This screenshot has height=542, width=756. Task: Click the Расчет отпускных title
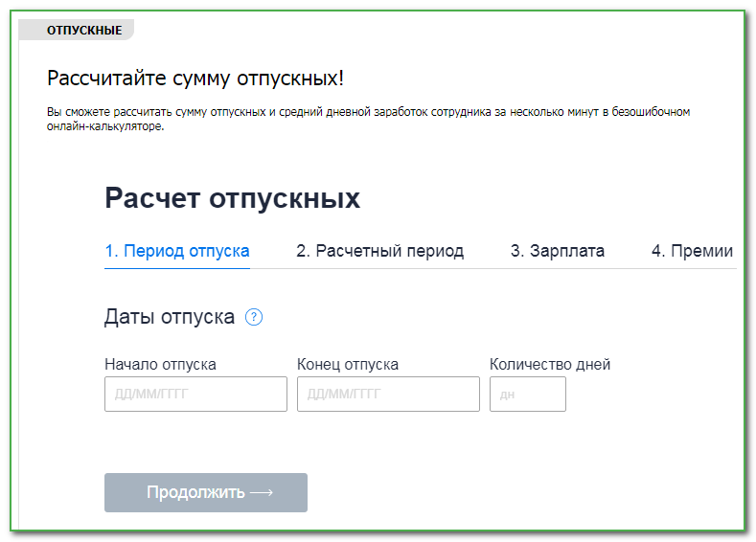tap(232, 198)
